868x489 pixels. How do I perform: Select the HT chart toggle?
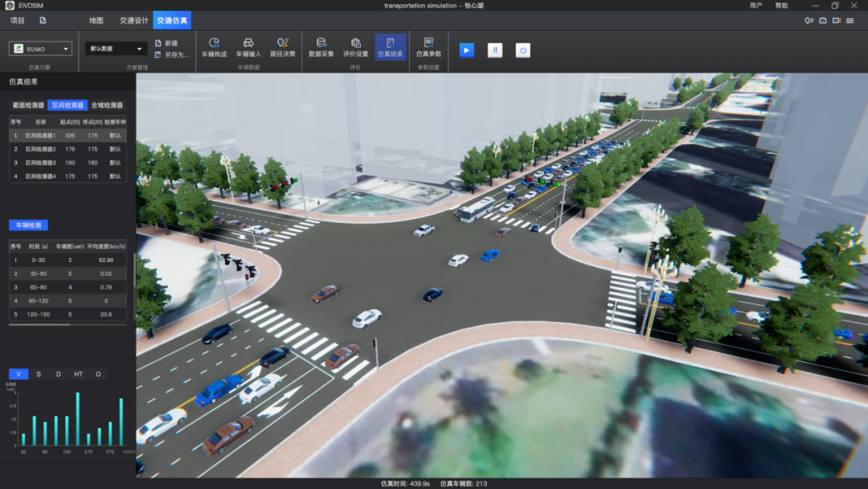[78, 374]
